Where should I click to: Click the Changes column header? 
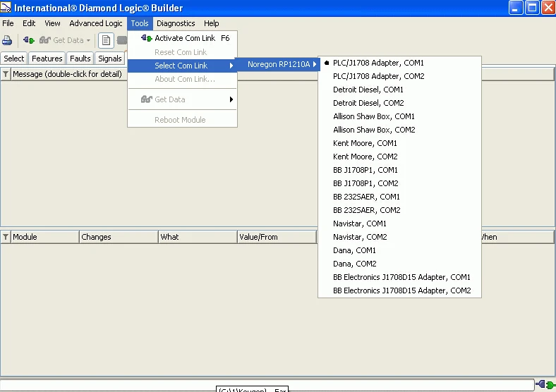click(x=119, y=237)
